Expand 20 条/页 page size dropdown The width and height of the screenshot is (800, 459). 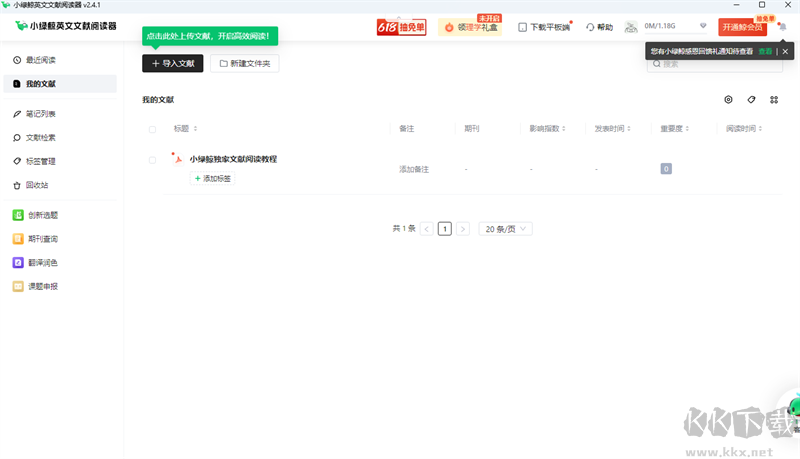tap(505, 229)
